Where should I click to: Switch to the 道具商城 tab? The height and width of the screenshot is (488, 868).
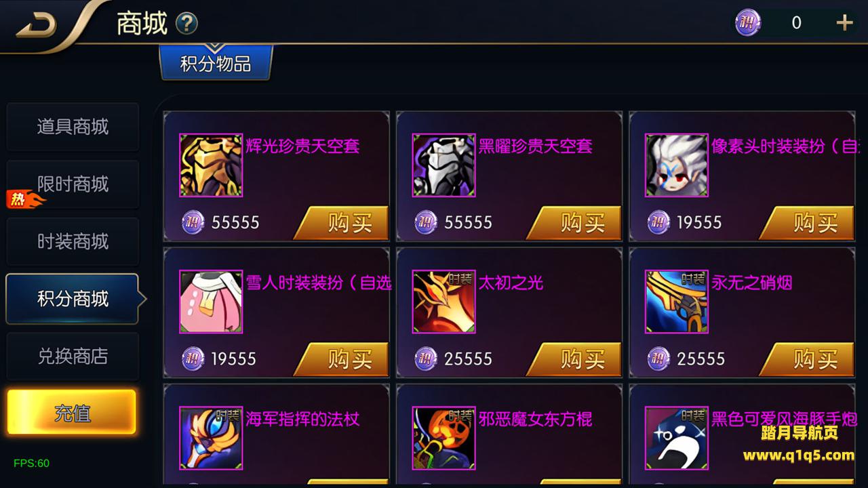click(x=73, y=127)
